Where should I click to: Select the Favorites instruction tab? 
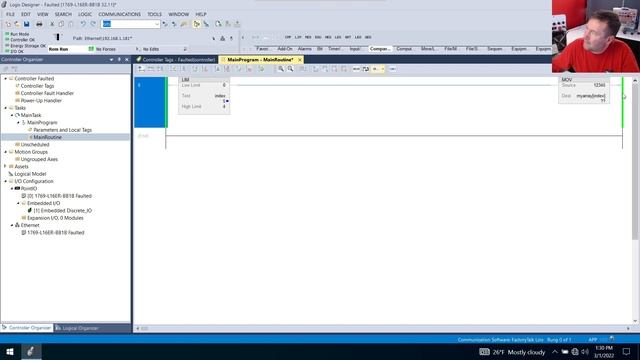[262, 49]
